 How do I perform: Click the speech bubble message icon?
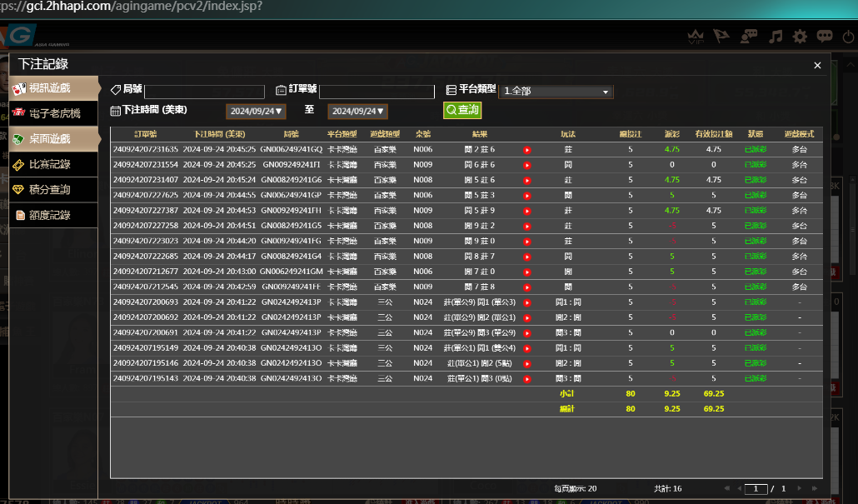click(x=825, y=37)
